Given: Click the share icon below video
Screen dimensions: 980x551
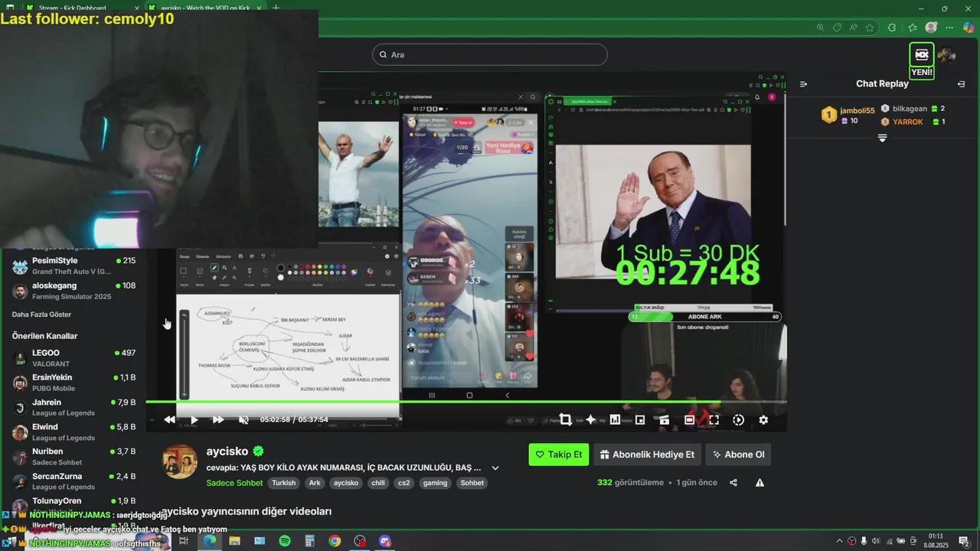Looking at the screenshot, I should pos(733,483).
